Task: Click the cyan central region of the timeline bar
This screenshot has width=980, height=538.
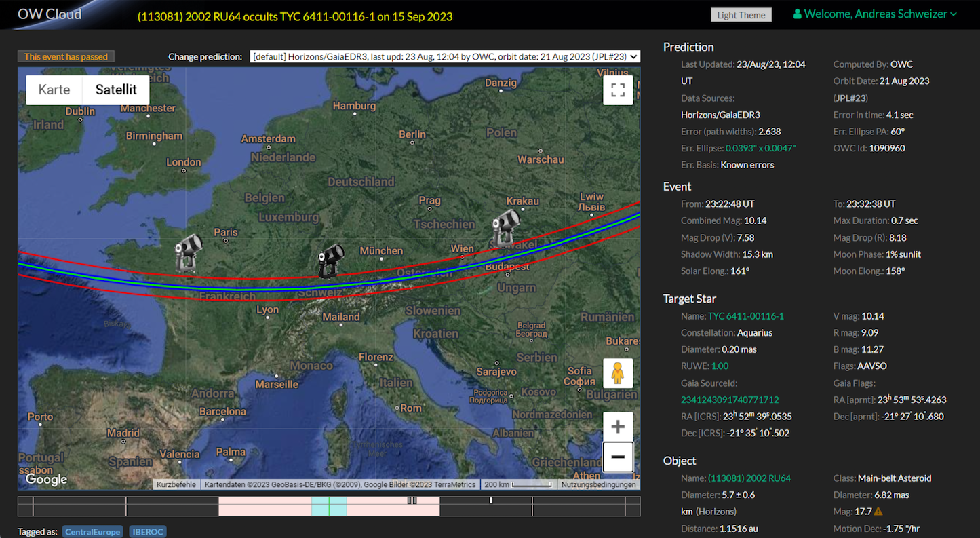Action: point(329,506)
